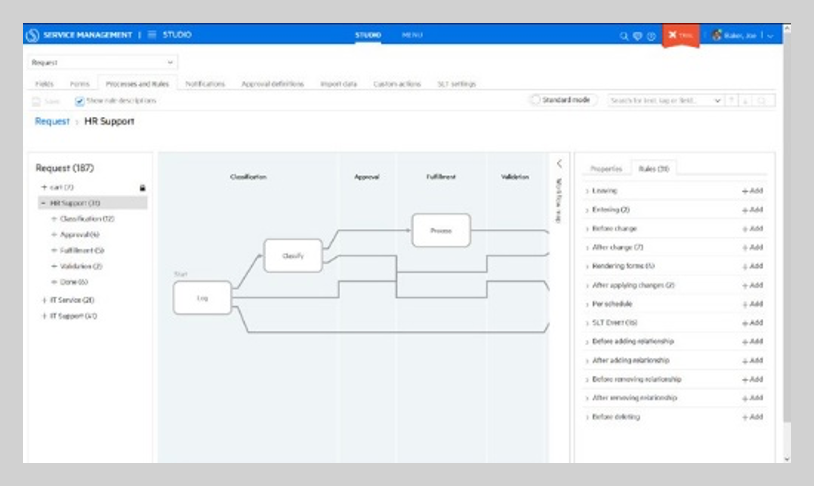The width and height of the screenshot is (814, 487).
Task: Click the Service Management logo icon
Action: pyautogui.click(x=32, y=35)
